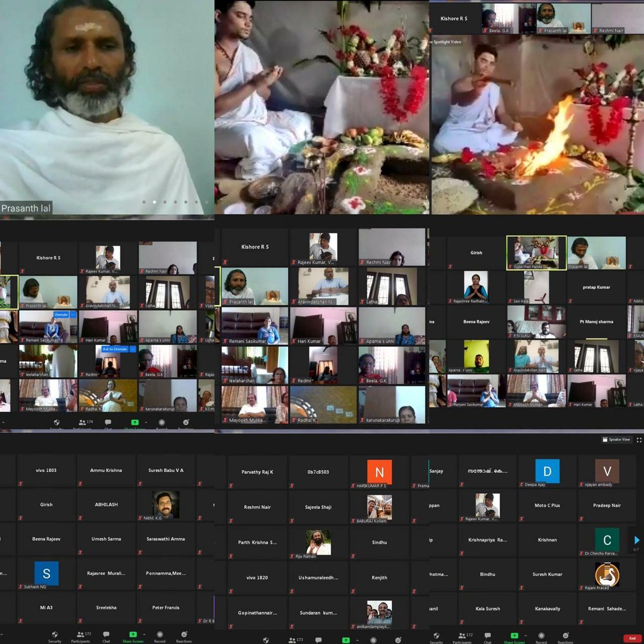This screenshot has width=644, height=644.
Task: Go to next gallery page with blue arrow
Action: (637, 540)
